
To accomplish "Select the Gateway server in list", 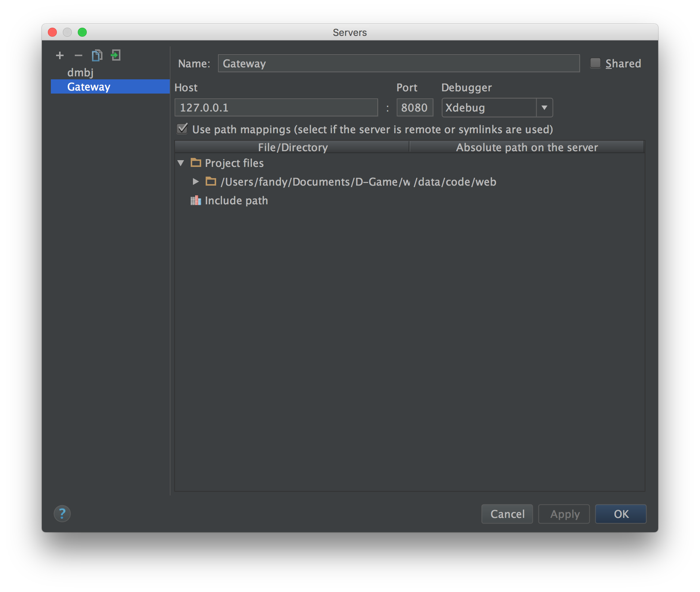I will 89,87.
